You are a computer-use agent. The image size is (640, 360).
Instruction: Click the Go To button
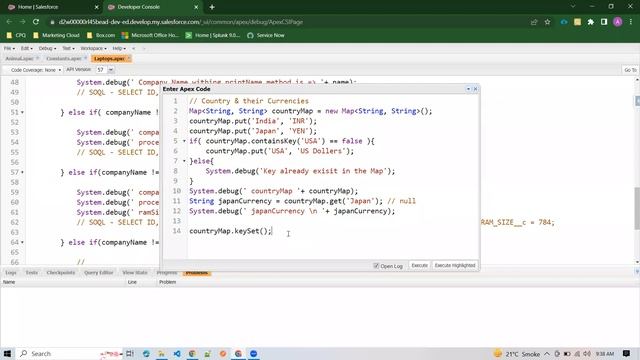tap(630, 70)
